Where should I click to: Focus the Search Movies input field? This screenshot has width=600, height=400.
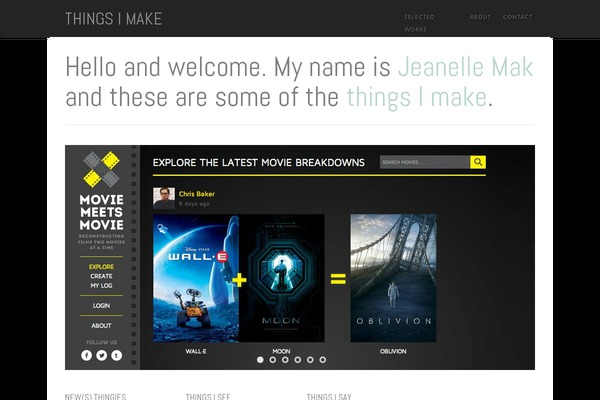(425, 162)
